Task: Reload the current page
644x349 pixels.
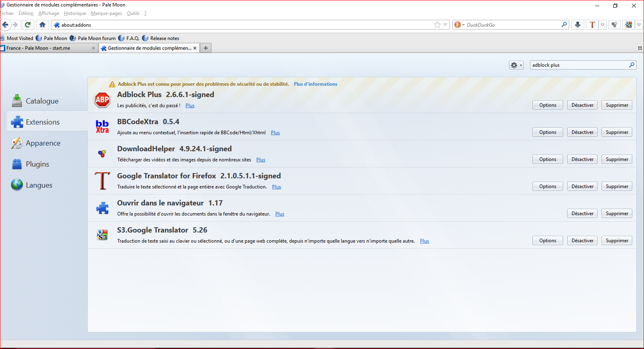Action: coord(28,25)
